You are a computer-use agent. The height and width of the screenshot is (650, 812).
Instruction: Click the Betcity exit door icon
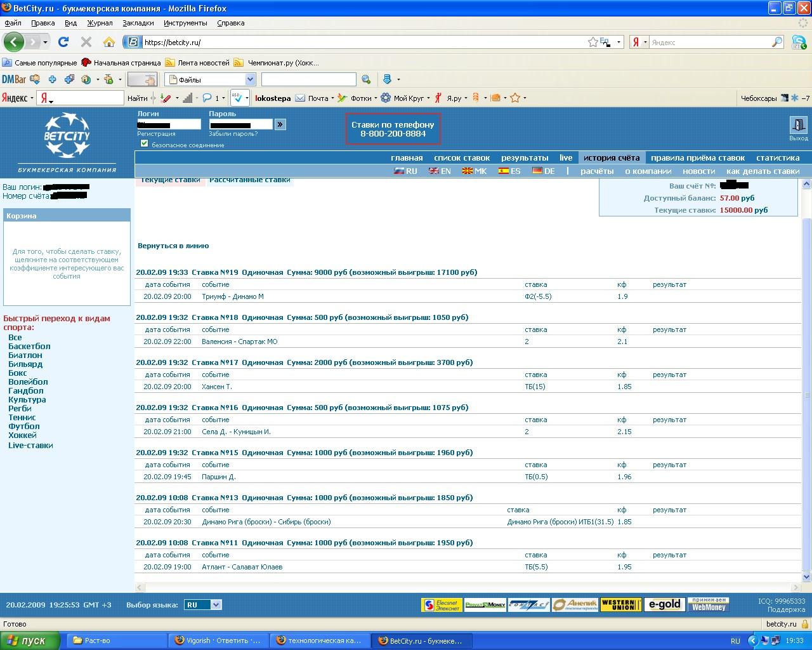[x=798, y=125]
